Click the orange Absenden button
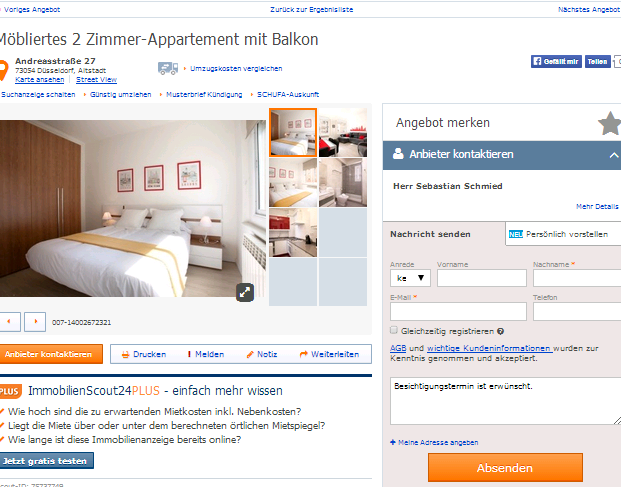Screen dimensions: 621x487 pos(505,468)
